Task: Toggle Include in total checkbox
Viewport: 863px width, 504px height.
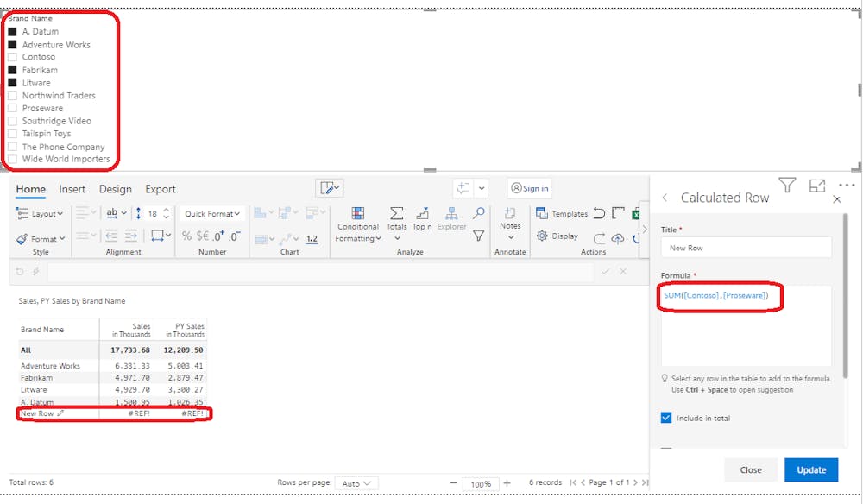Action: [x=666, y=418]
